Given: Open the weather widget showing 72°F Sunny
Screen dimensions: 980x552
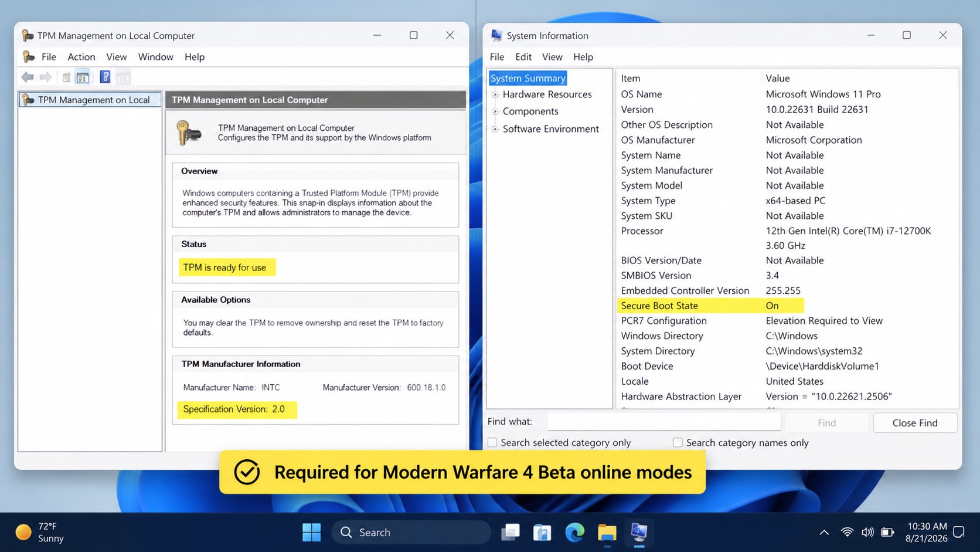Looking at the screenshot, I should 40,532.
